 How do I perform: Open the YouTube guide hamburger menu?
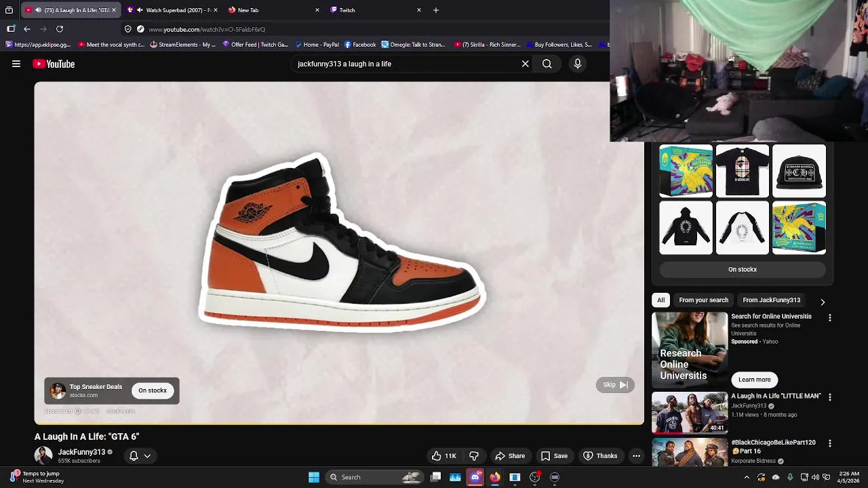16,64
